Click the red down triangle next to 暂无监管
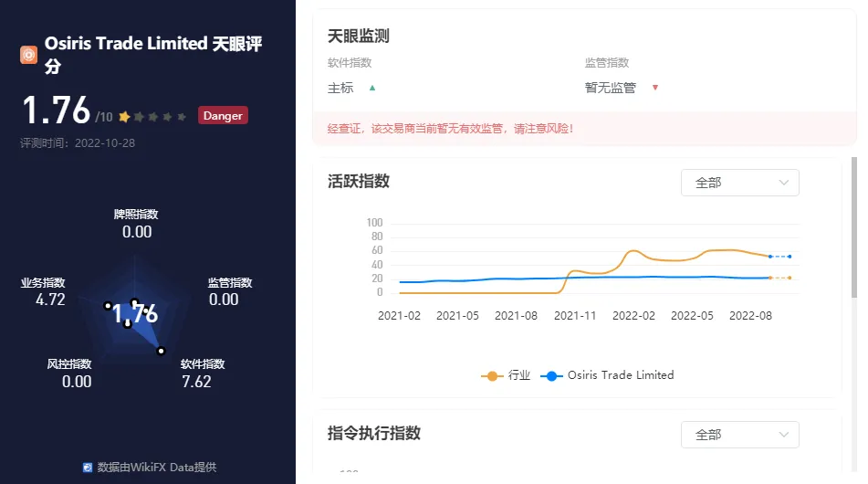Screen dimensions: 868x484 click(654, 88)
